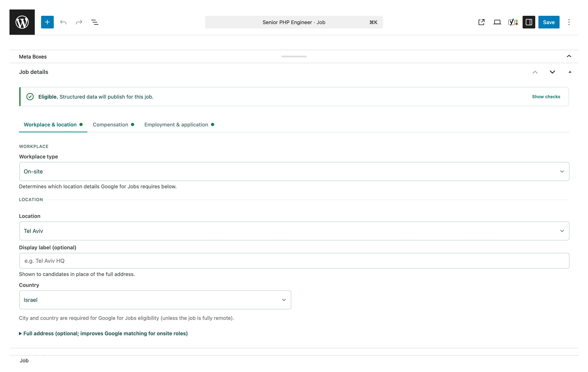Open the command palette with the document title
The height and width of the screenshot is (372, 588).
[x=294, y=22]
